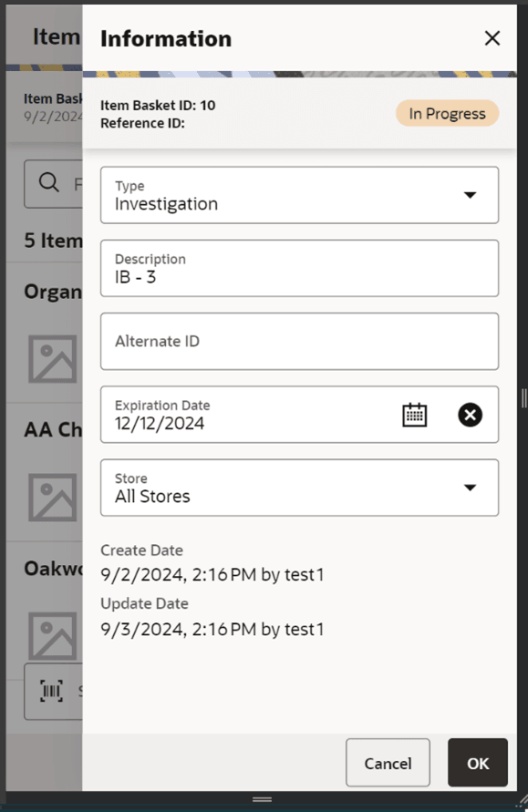Click the Oakwood item's image placeholder
This screenshot has height=812, width=528.
[x=52, y=635]
